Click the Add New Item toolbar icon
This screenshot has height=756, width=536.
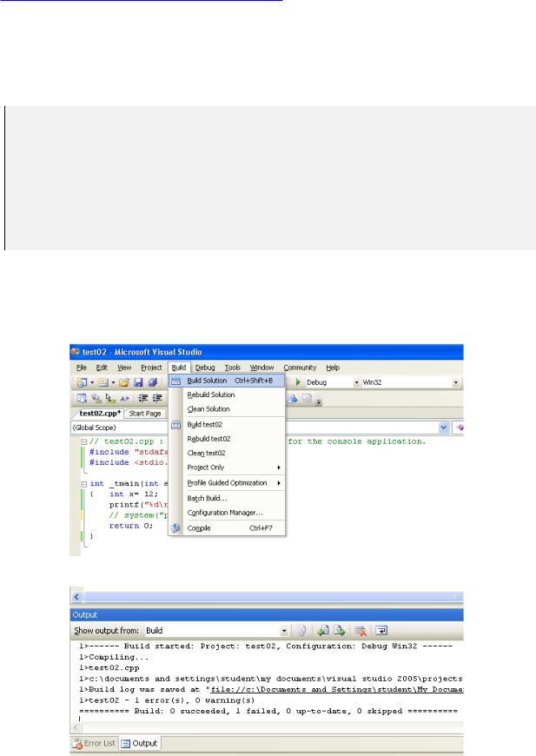103,382
